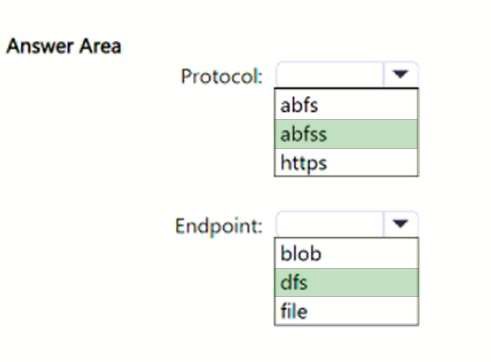Screen dimensions: 491x362
Task: Expand the Endpoint dropdown arrow
Action: [x=400, y=223]
